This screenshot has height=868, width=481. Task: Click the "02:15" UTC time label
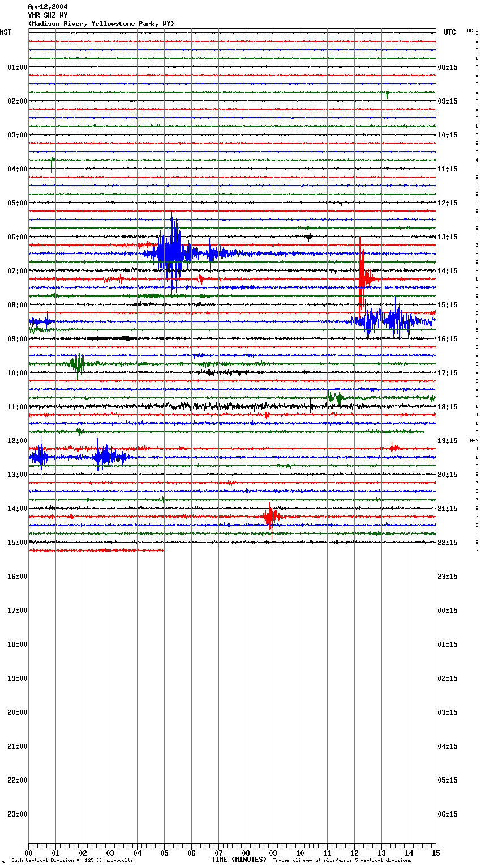coord(448,678)
